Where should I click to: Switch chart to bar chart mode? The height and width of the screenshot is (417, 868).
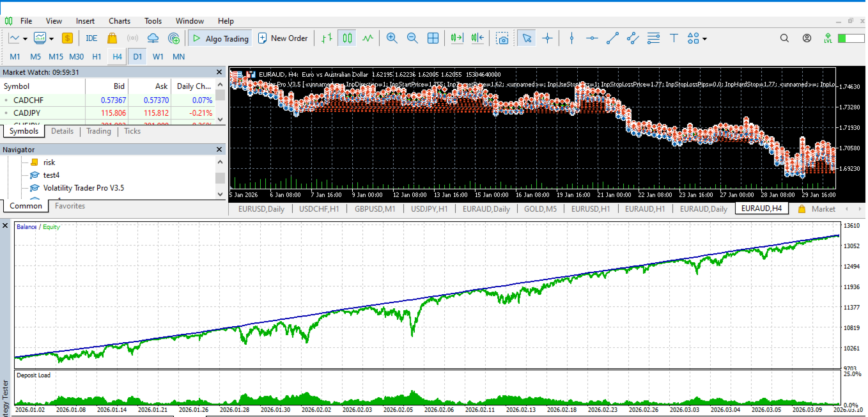327,38
